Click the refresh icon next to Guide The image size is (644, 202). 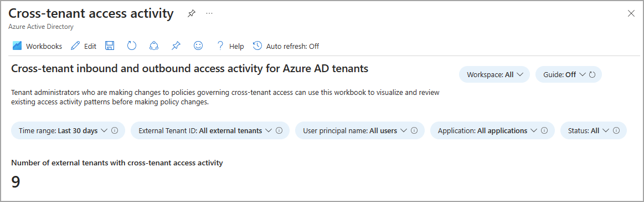click(x=592, y=75)
